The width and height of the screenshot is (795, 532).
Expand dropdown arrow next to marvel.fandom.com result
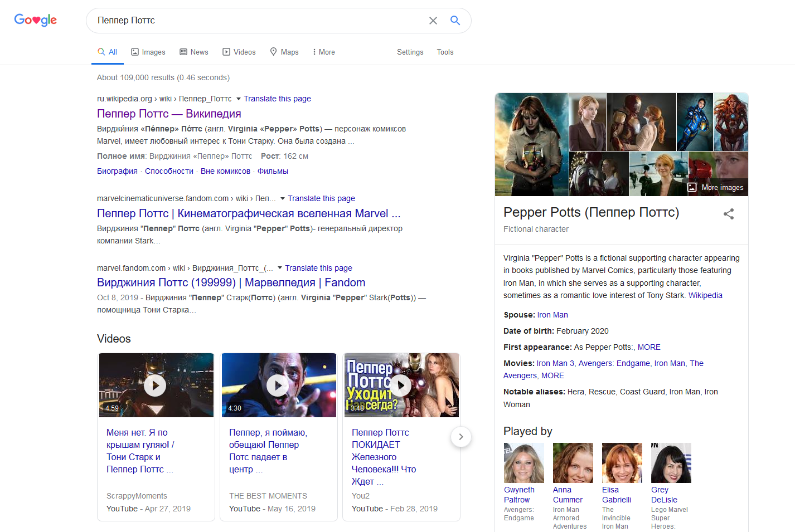click(x=280, y=268)
